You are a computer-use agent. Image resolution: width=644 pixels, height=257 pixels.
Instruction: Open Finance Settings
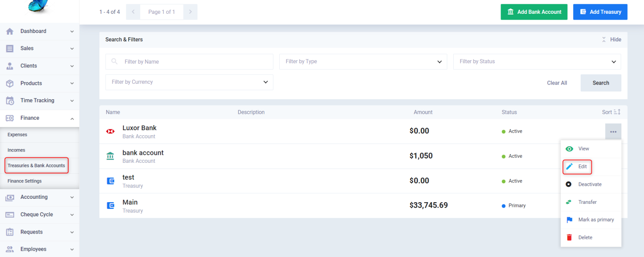point(24,181)
